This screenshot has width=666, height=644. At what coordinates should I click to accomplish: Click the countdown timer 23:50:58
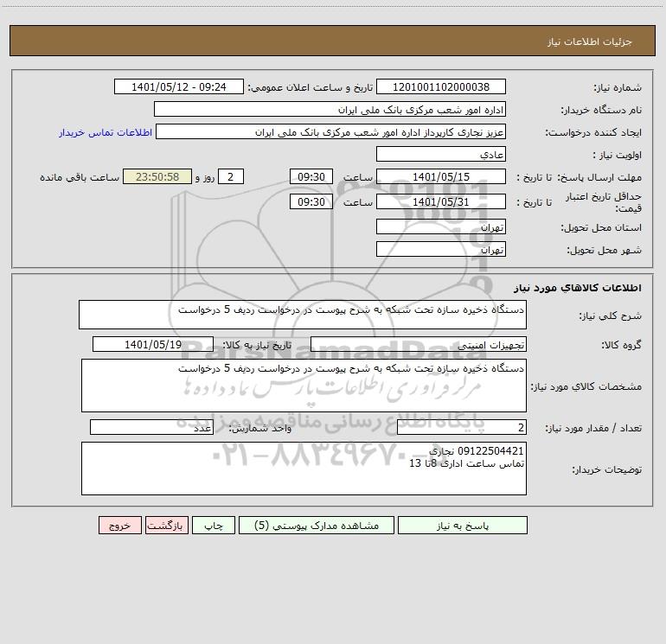pyautogui.click(x=157, y=176)
